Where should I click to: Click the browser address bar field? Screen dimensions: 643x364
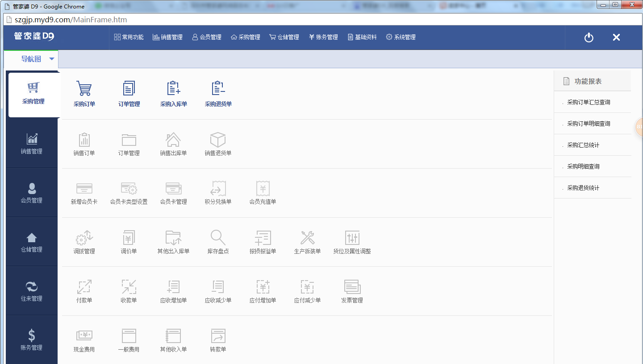coord(179,20)
